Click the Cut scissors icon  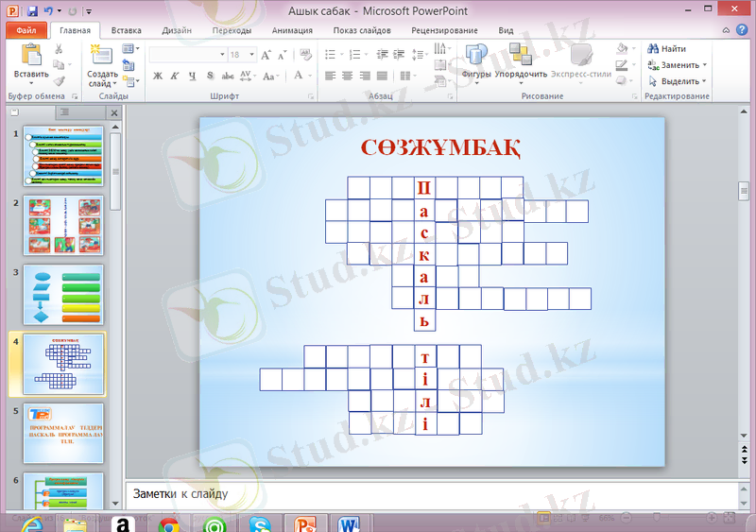click(x=59, y=49)
